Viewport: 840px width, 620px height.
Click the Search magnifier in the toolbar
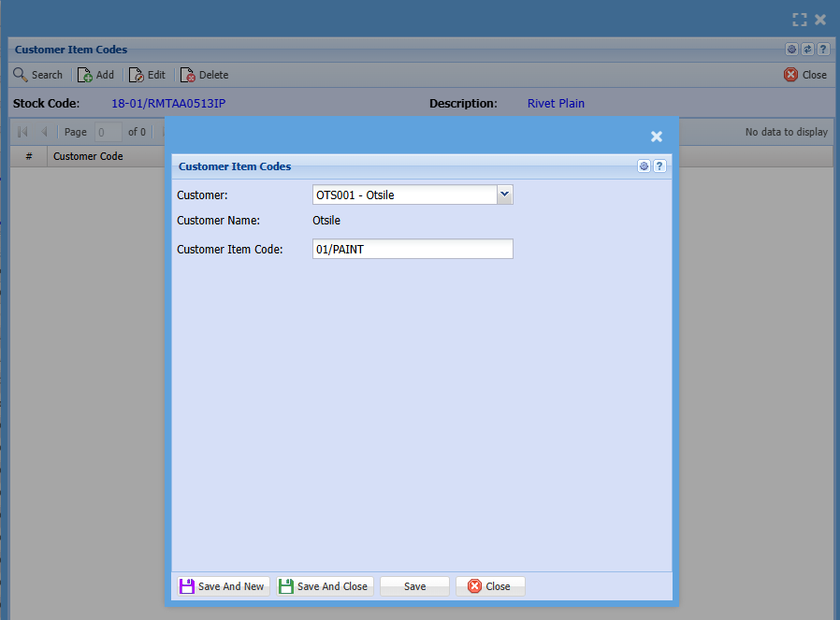(x=21, y=75)
